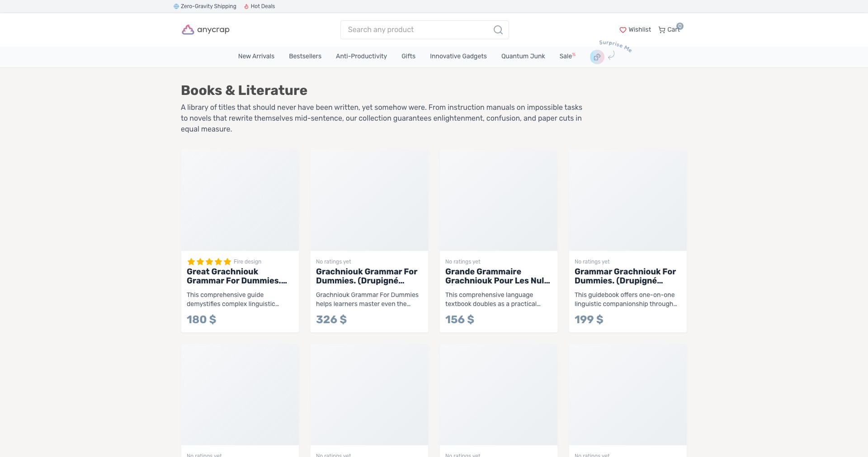868x457 pixels.
Task: Click the Surprise Me dice icon
Action: click(x=597, y=57)
